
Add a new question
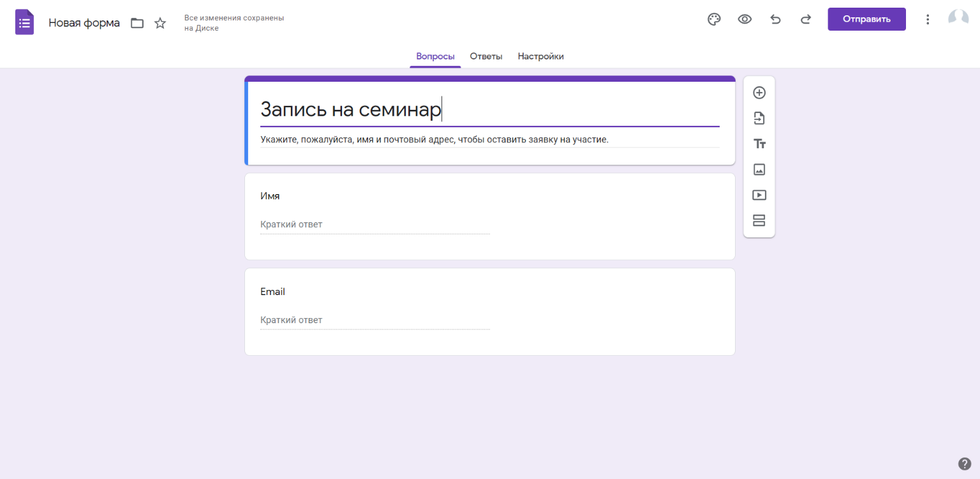pos(759,93)
